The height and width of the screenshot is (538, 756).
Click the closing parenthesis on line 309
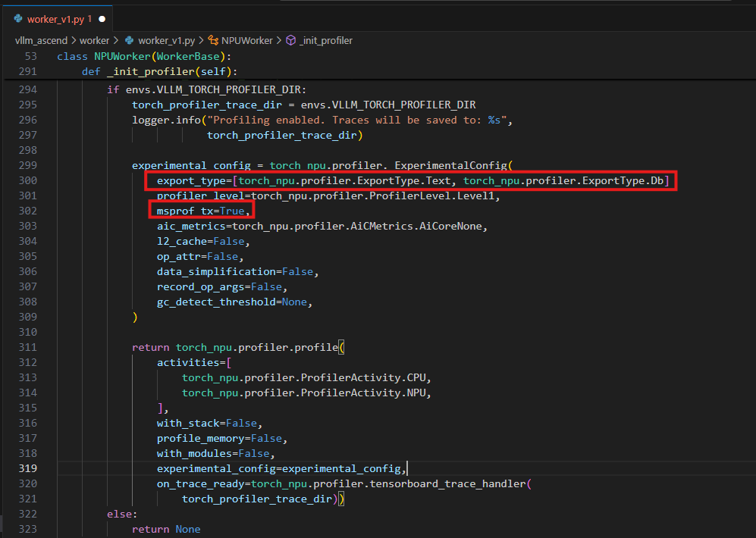[x=135, y=317]
